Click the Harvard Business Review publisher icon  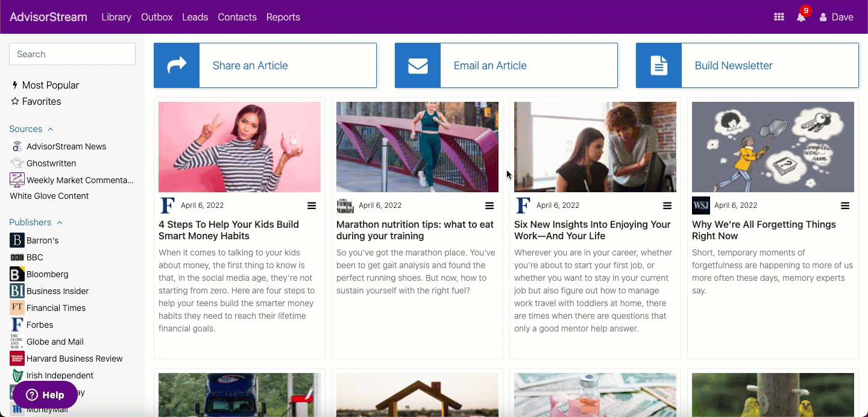17,359
